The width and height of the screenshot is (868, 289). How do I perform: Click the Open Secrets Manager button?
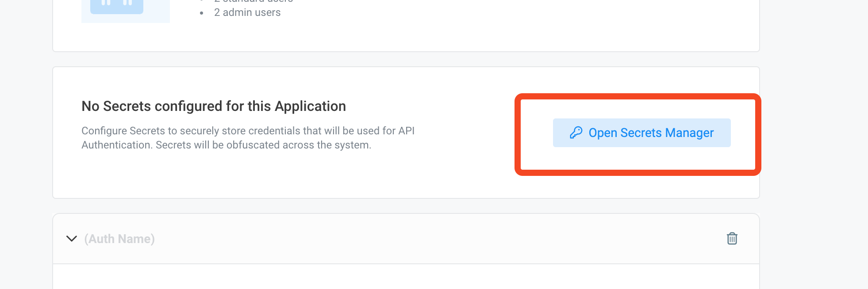tap(641, 133)
